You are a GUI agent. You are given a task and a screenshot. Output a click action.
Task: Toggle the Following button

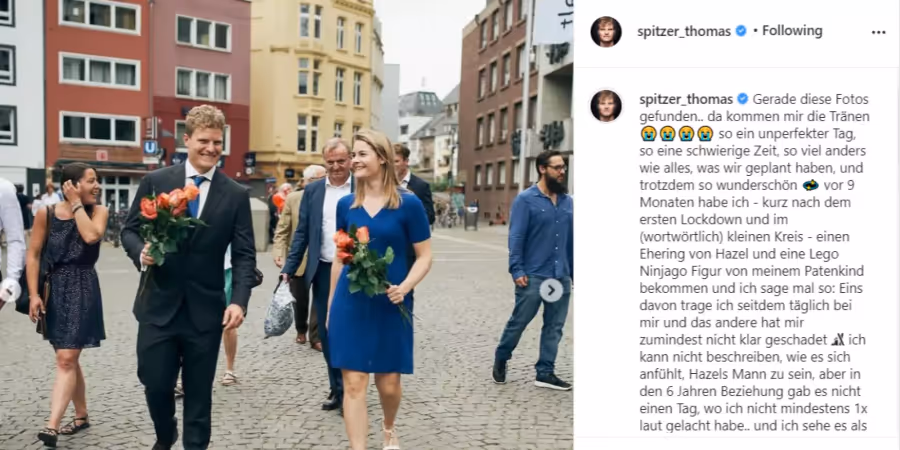click(792, 31)
